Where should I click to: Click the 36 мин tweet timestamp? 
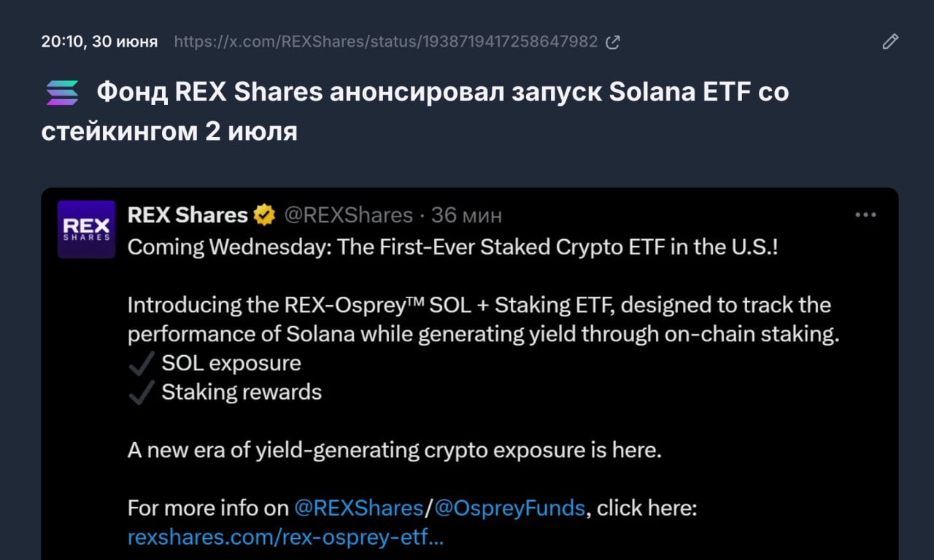coord(466,215)
